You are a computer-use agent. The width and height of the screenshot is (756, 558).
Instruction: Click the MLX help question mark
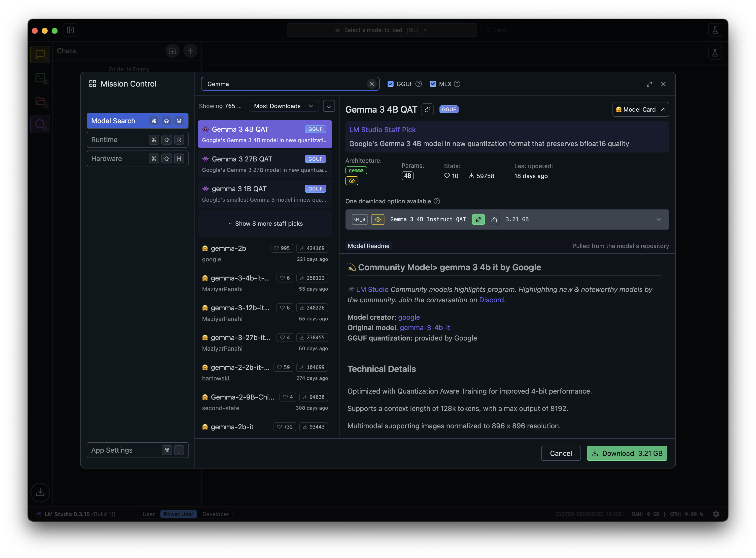pos(457,84)
